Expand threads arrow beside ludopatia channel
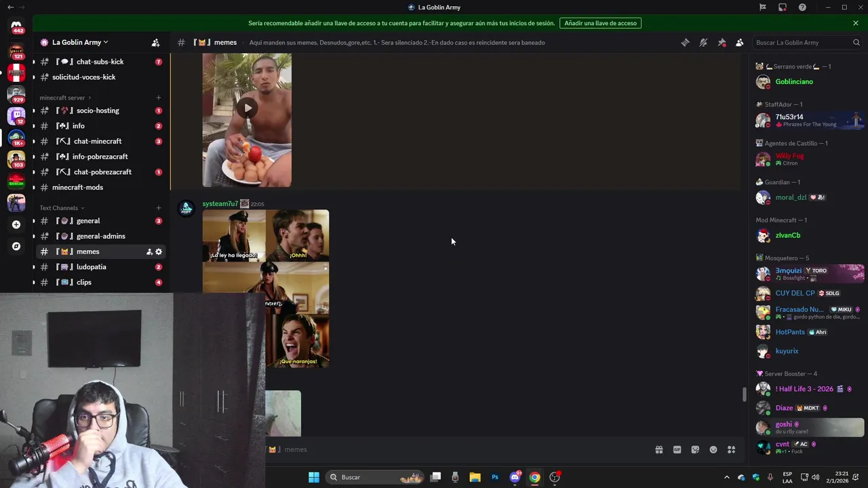868x488 pixels. (34, 267)
